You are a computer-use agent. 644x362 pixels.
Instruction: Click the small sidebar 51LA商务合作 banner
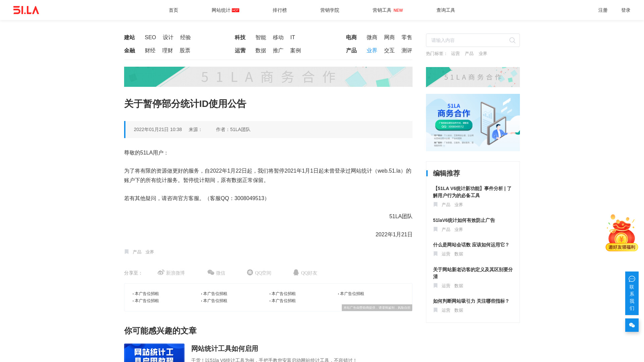pos(473,77)
